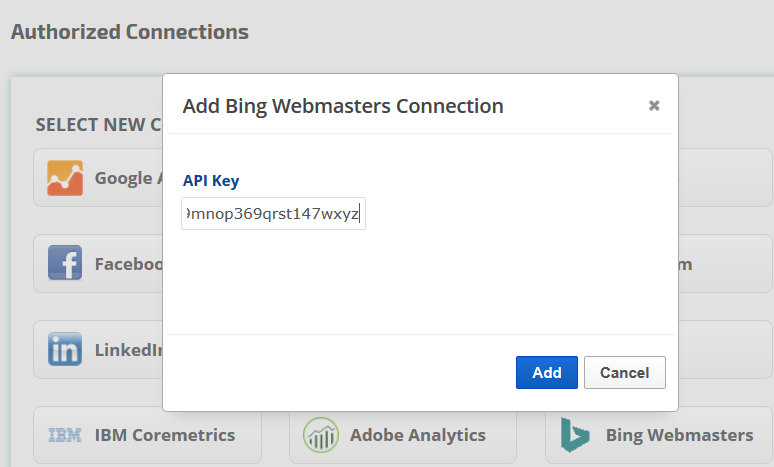Click the dialog title Add Bing Webmasters Connection

tap(343, 105)
